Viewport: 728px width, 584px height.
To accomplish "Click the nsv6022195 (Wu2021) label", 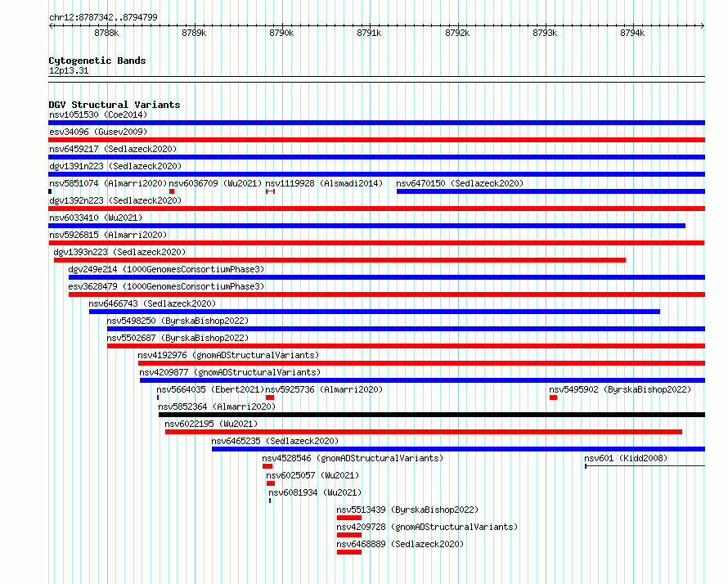I will (x=211, y=424).
